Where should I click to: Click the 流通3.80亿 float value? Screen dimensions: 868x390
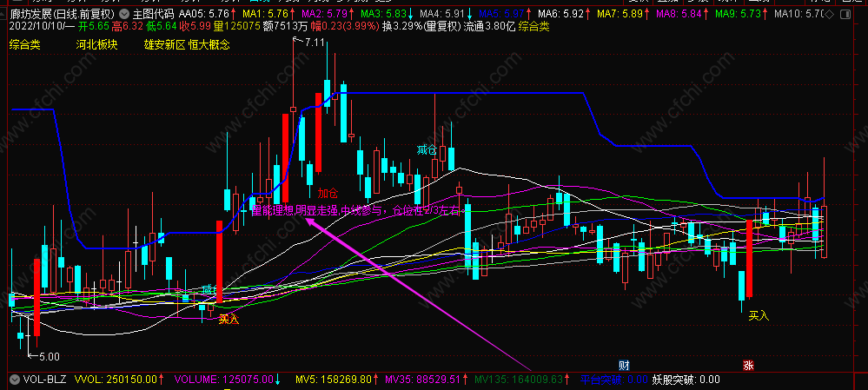pos(489,25)
